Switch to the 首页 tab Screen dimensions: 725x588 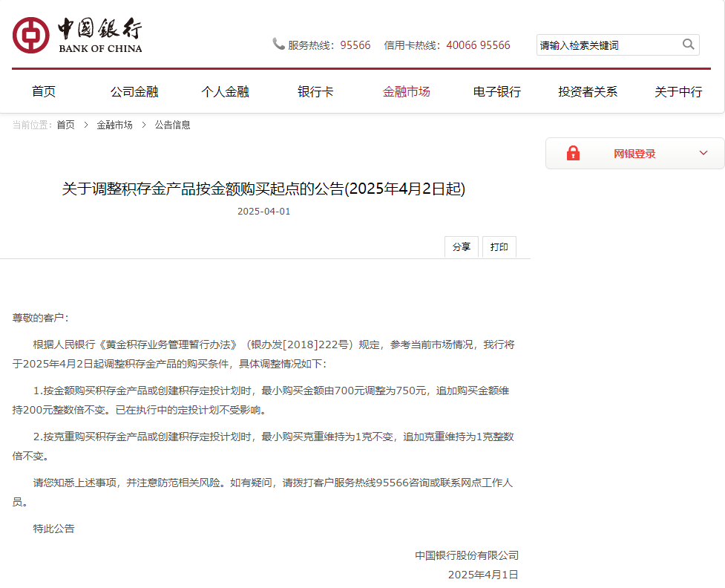tap(44, 91)
